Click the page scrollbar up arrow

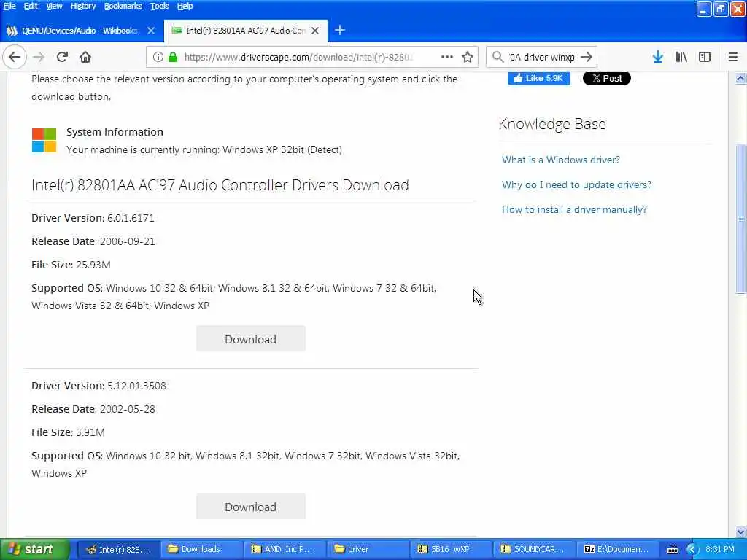point(741,79)
